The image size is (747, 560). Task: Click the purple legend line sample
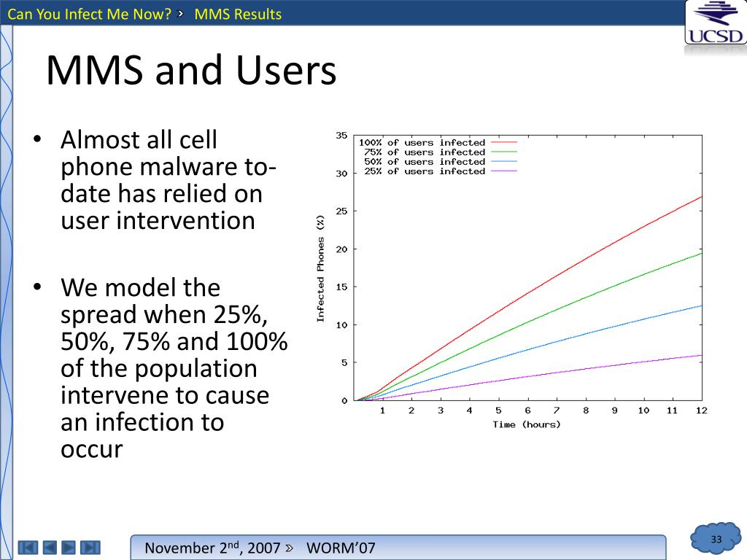coord(503,171)
